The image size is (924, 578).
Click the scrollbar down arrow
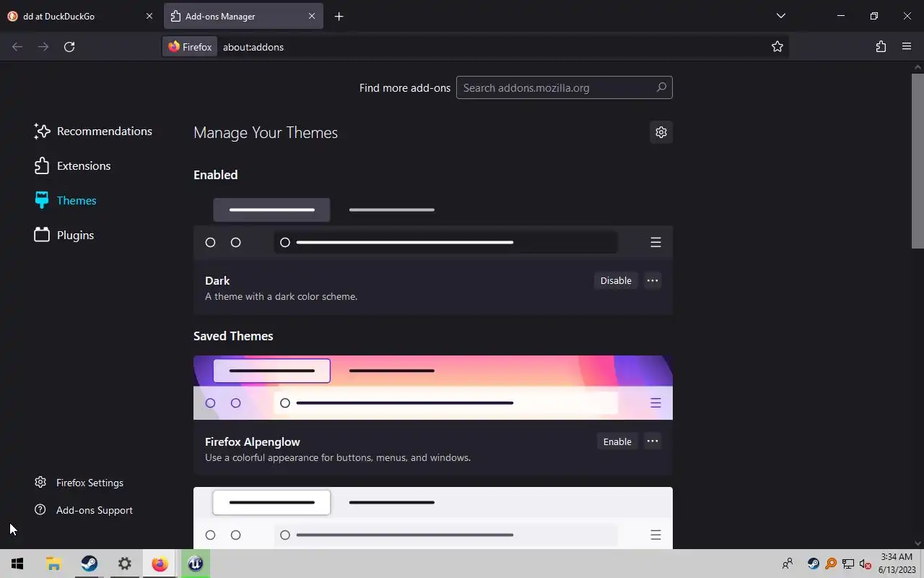(918, 543)
